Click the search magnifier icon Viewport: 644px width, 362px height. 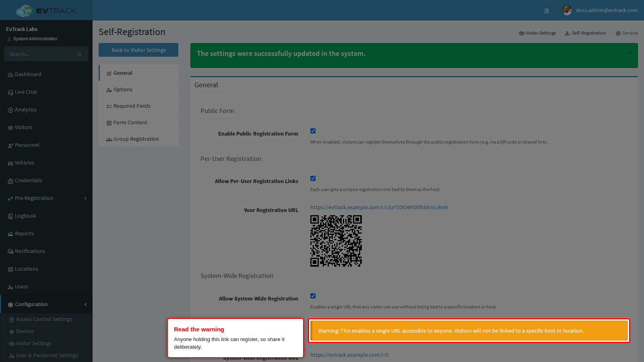(80, 54)
